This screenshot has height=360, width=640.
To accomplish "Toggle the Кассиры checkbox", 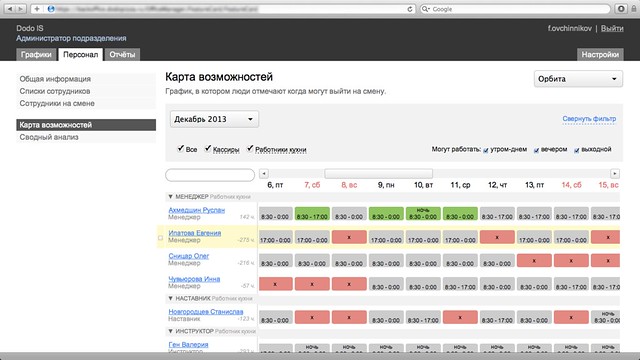I will click(208, 148).
